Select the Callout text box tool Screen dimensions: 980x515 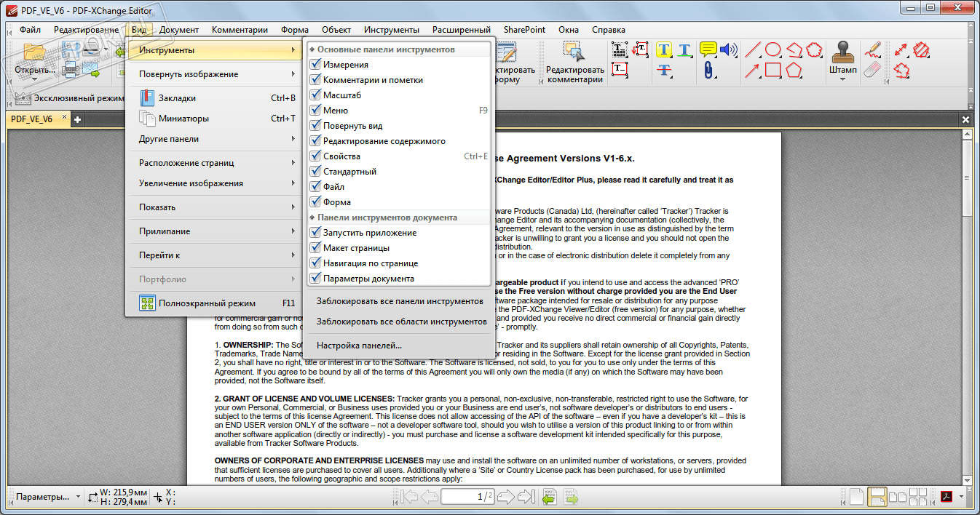click(x=641, y=50)
